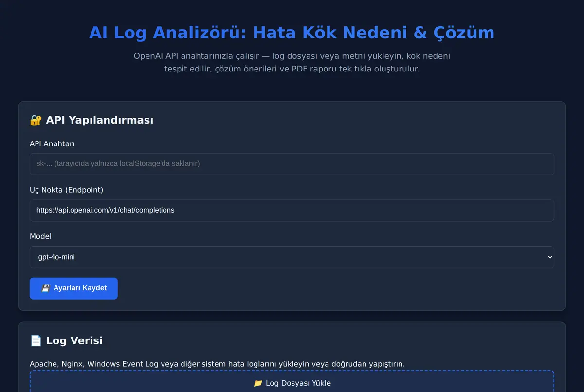Image resolution: width=584 pixels, height=392 pixels.
Task: Click the API Anahtarı input field
Action: click(x=292, y=164)
